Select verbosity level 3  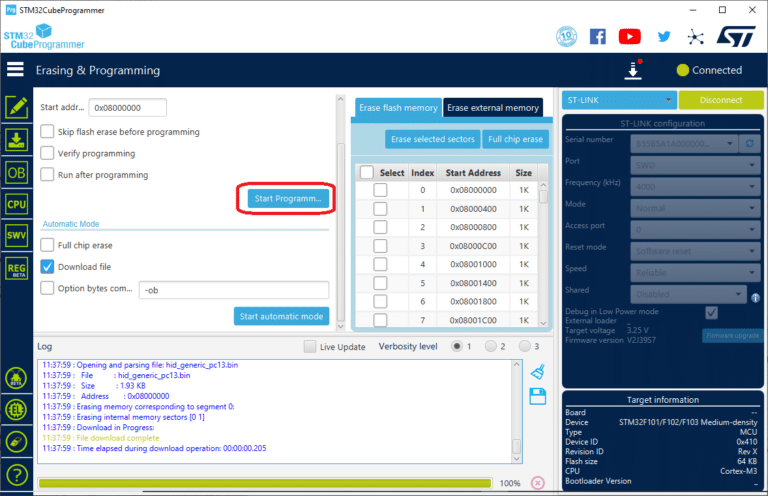pos(525,346)
